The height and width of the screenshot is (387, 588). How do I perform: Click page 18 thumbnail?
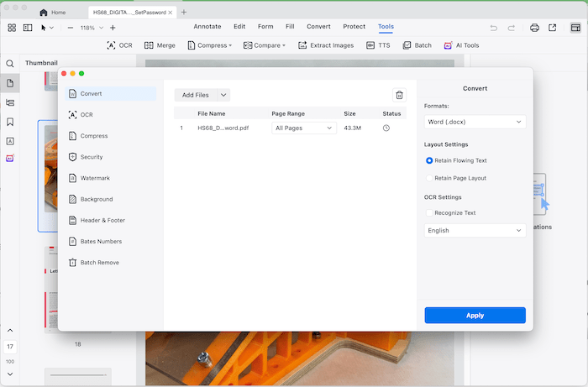click(x=77, y=287)
